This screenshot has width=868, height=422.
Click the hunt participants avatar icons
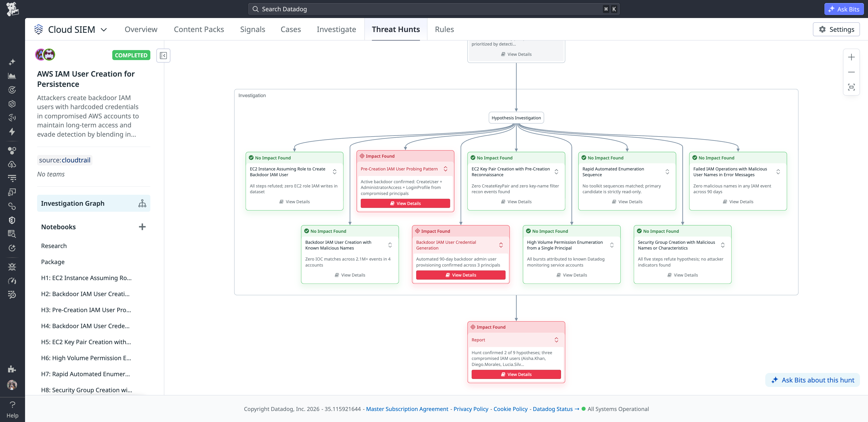[45, 55]
